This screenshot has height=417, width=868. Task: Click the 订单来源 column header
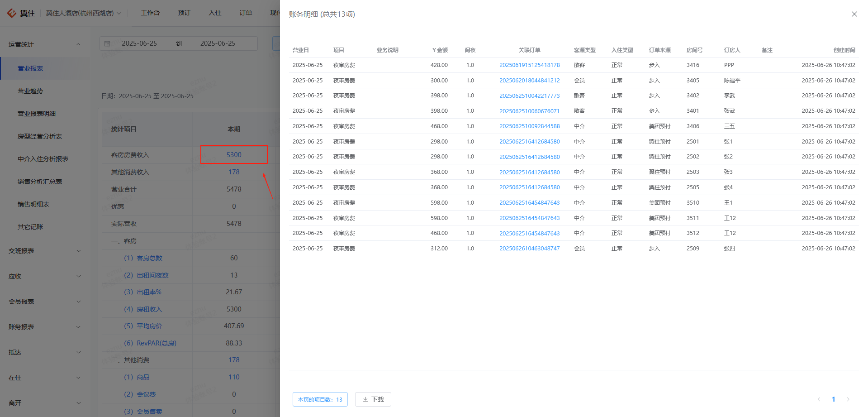[x=659, y=50]
